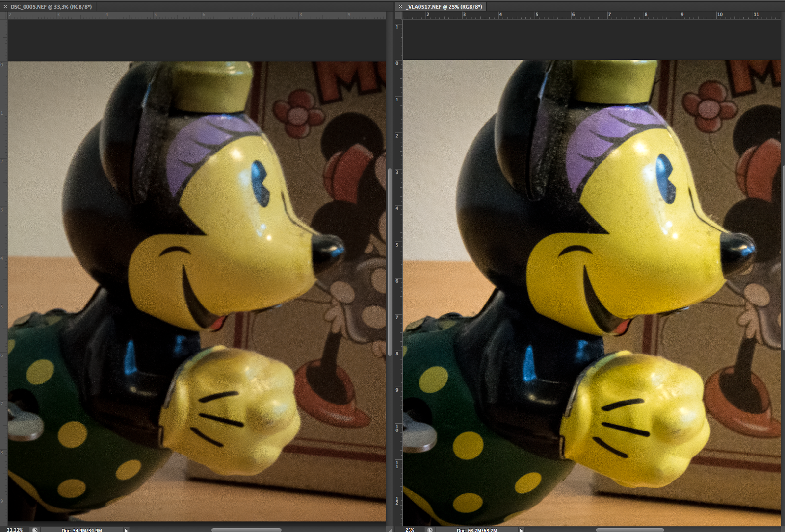Open status menu arrow after Doc: 34.9M/34.9M
The image size is (785, 532).
[x=126, y=530]
